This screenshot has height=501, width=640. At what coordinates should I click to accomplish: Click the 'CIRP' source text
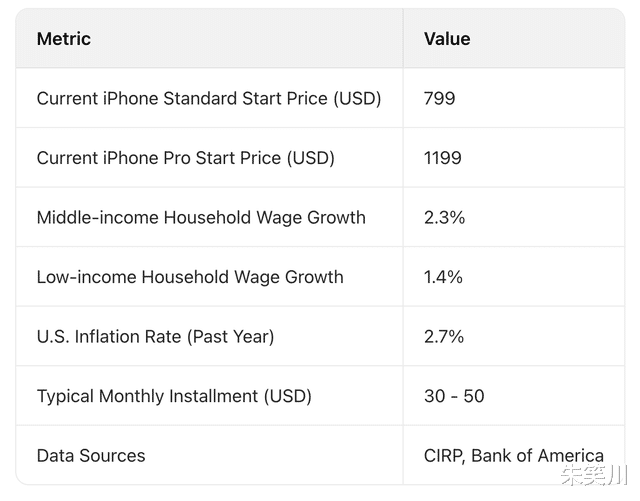coord(442,455)
